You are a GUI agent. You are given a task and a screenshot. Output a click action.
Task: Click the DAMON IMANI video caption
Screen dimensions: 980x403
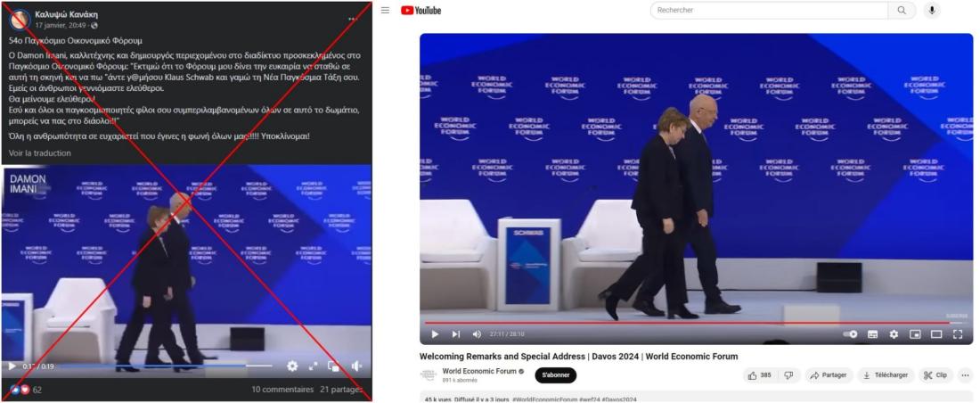pos(29,183)
